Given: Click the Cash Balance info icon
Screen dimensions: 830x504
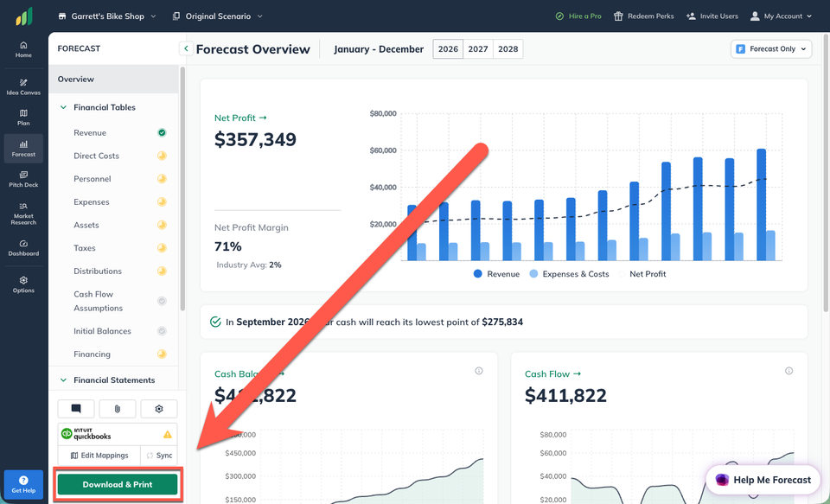Looking at the screenshot, I should tap(478, 371).
